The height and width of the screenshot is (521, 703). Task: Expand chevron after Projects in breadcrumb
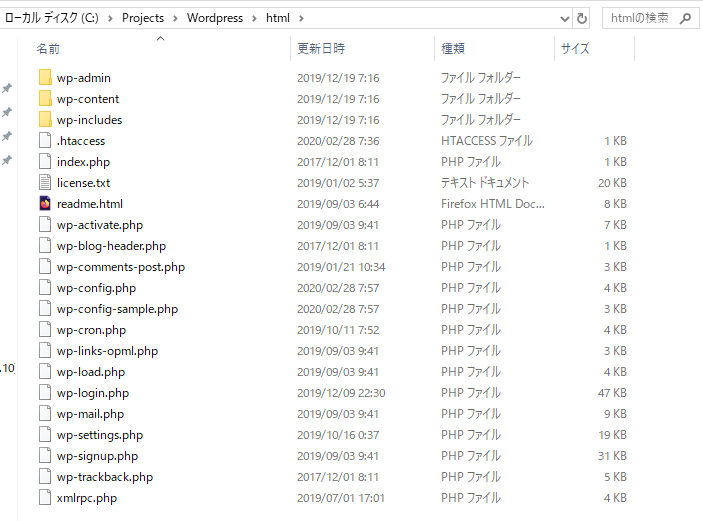tap(175, 18)
